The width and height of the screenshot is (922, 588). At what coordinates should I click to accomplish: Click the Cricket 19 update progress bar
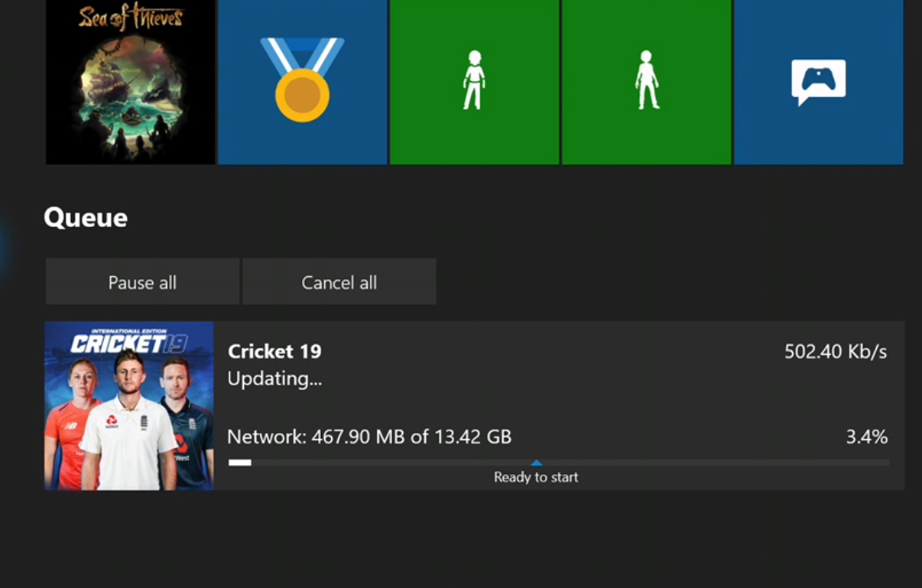(x=559, y=463)
